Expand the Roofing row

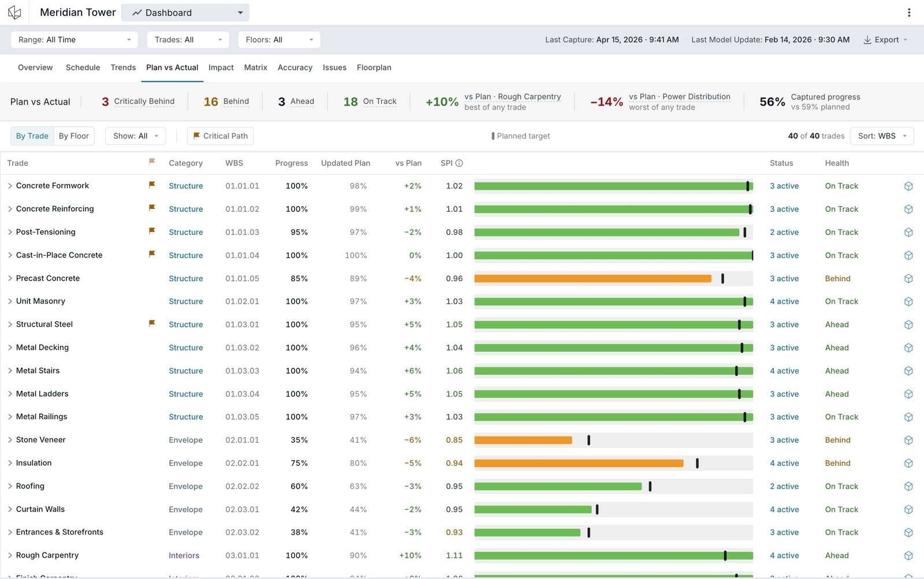click(10, 486)
